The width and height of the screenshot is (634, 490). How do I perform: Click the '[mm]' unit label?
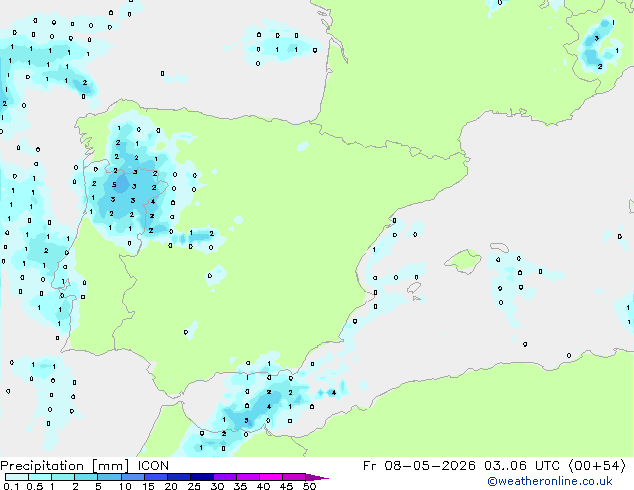(110, 466)
